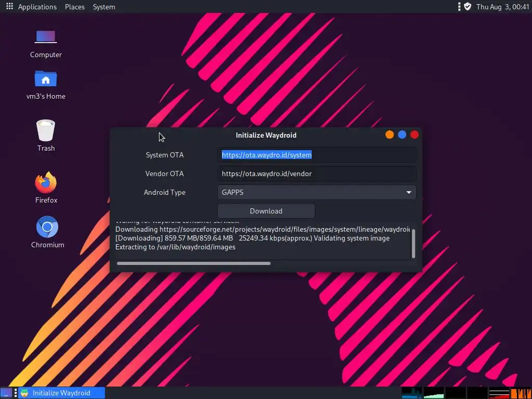
Task: Click the taskbar separator handle near show desktop
Action: (16, 393)
